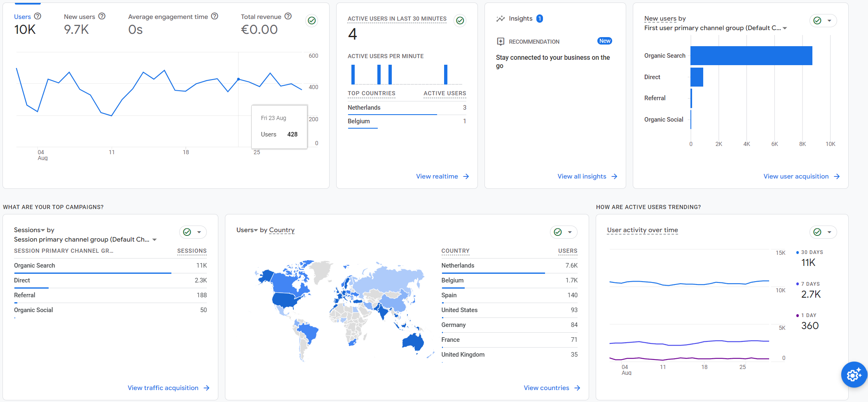Open help icon next to New users

pyautogui.click(x=102, y=16)
